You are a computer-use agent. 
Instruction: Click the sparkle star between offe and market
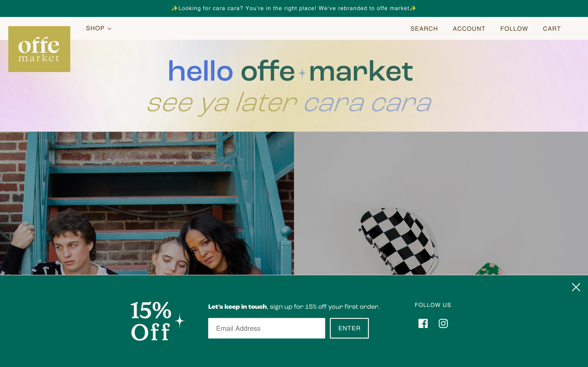coord(302,73)
